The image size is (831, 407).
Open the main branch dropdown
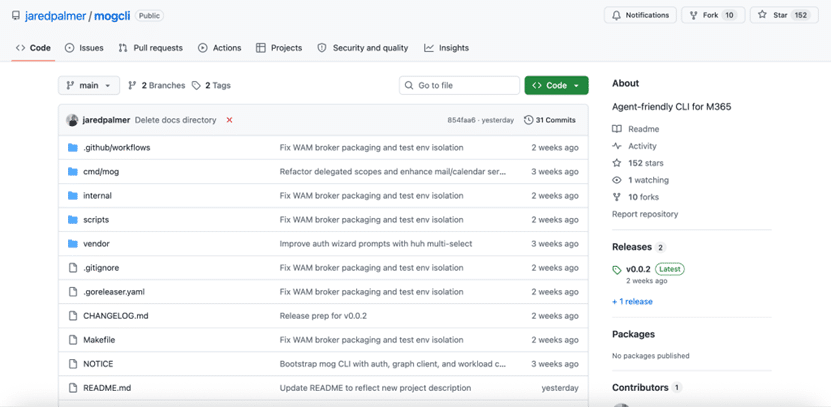point(89,86)
